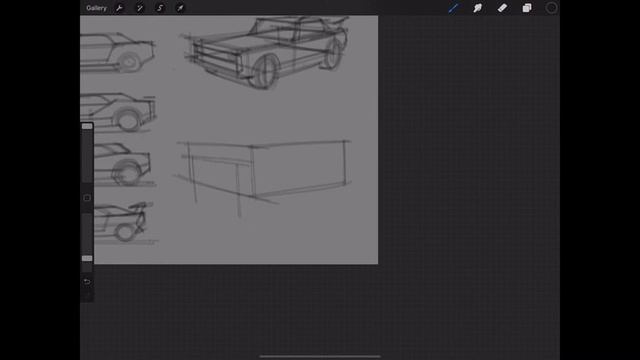640x360 pixels.
Task: Adjust the brush opacity slider
Action: (87, 258)
